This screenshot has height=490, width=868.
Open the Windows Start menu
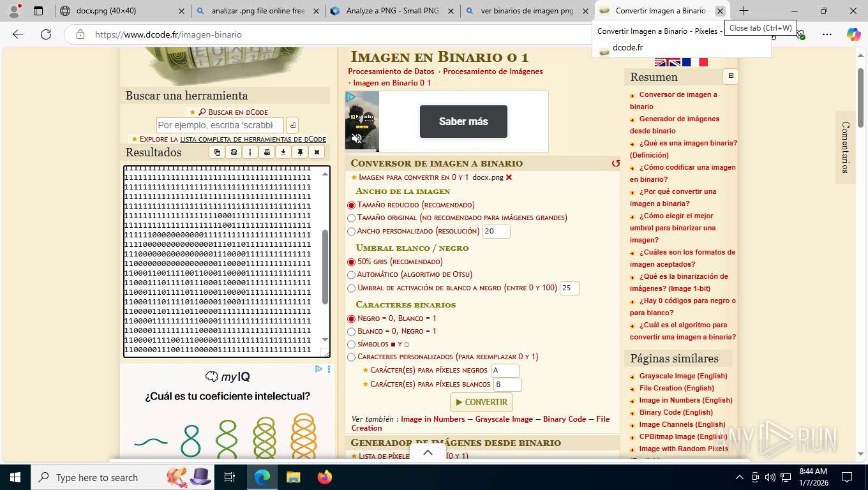point(14,477)
